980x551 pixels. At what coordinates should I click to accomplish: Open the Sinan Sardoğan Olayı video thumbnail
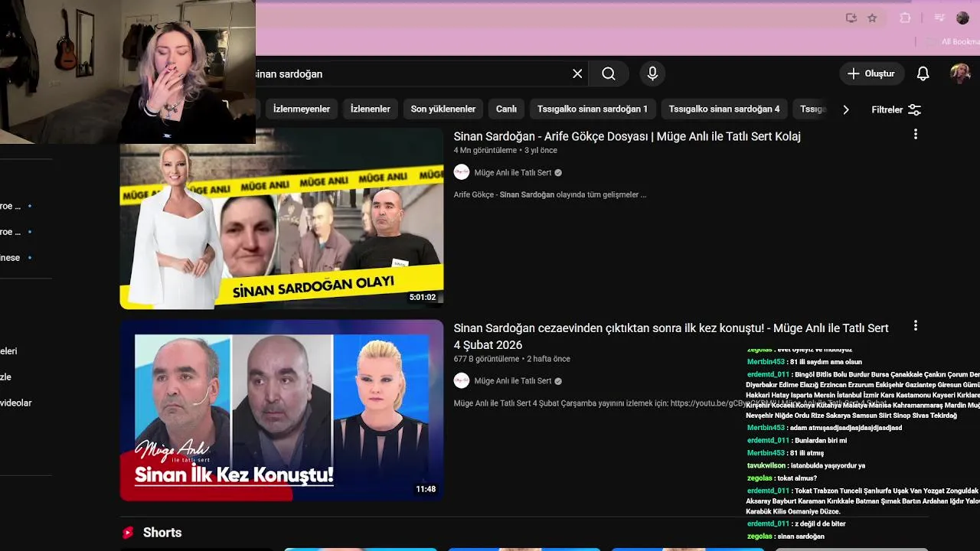tap(282, 218)
